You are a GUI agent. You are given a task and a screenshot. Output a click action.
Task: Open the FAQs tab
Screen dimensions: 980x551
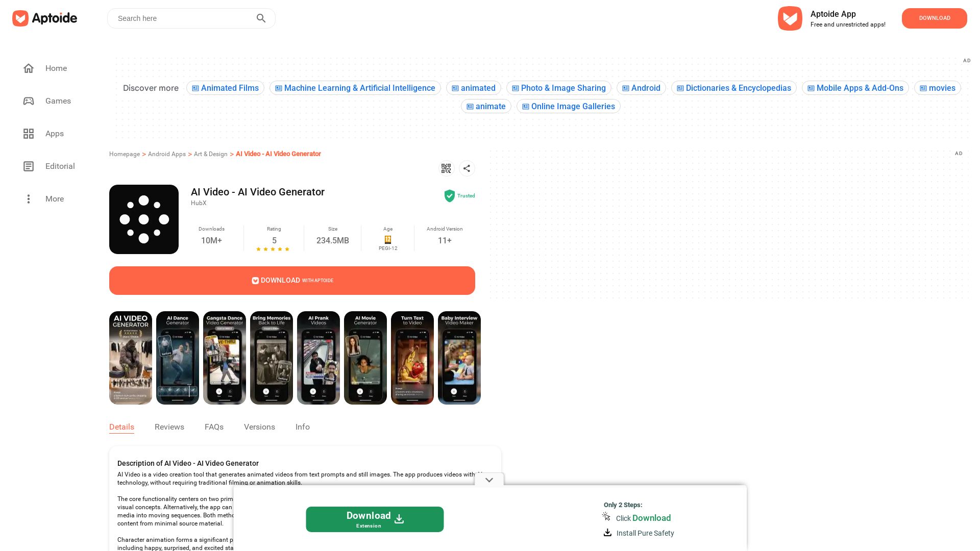[x=214, y=427]
